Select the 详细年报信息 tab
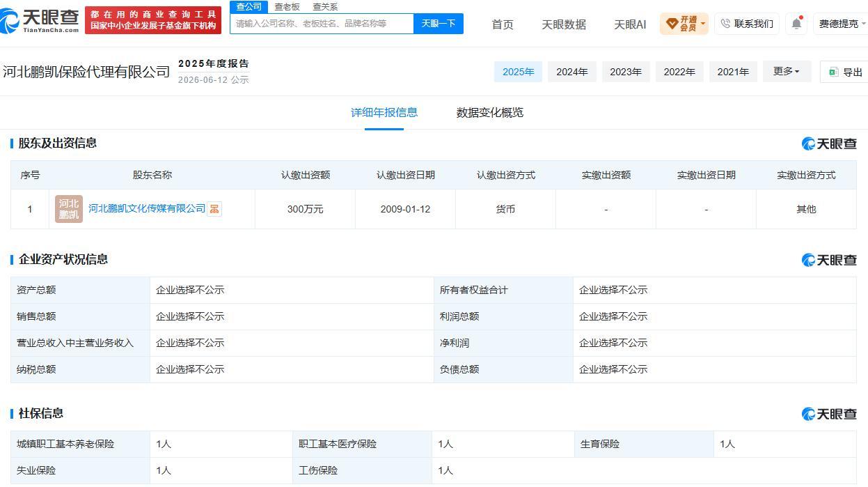This screenshot has width=868, height=487. click(x=384, y=112)
